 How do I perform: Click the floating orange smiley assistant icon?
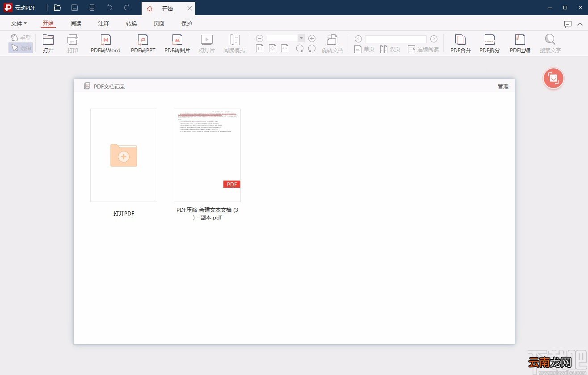point(554,79)
